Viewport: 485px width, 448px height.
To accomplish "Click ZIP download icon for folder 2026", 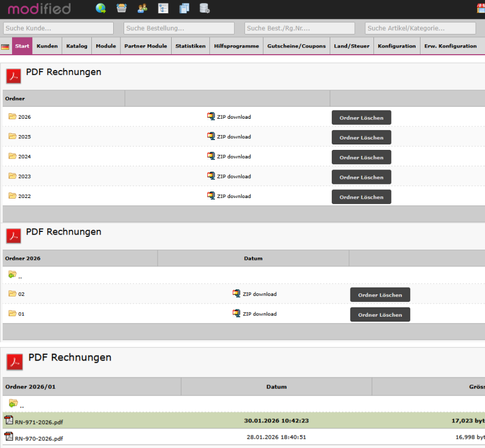I will (211, 117).
